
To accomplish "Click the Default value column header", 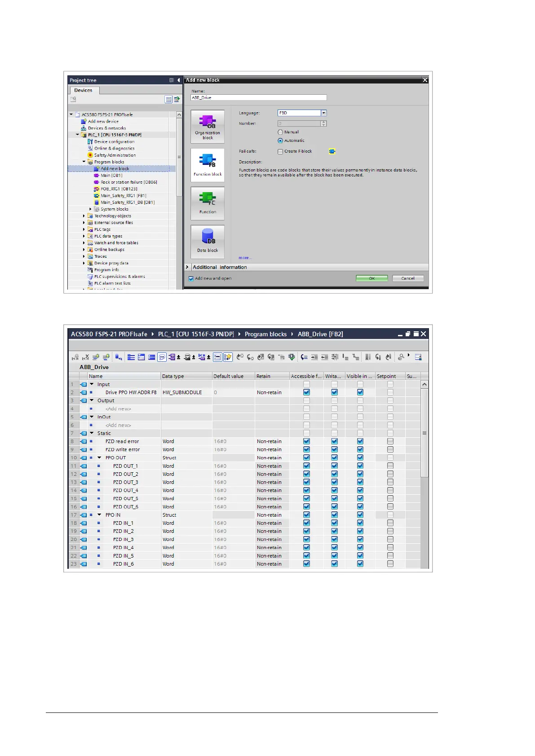I will coord(234,376).
